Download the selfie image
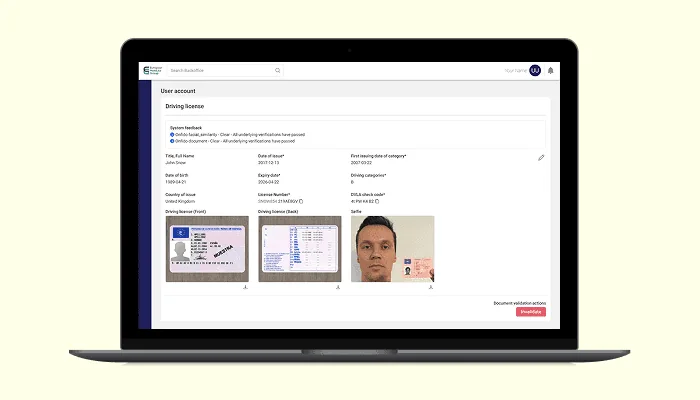This screenshot has height=400, width=700. click(x=431, y=287)
